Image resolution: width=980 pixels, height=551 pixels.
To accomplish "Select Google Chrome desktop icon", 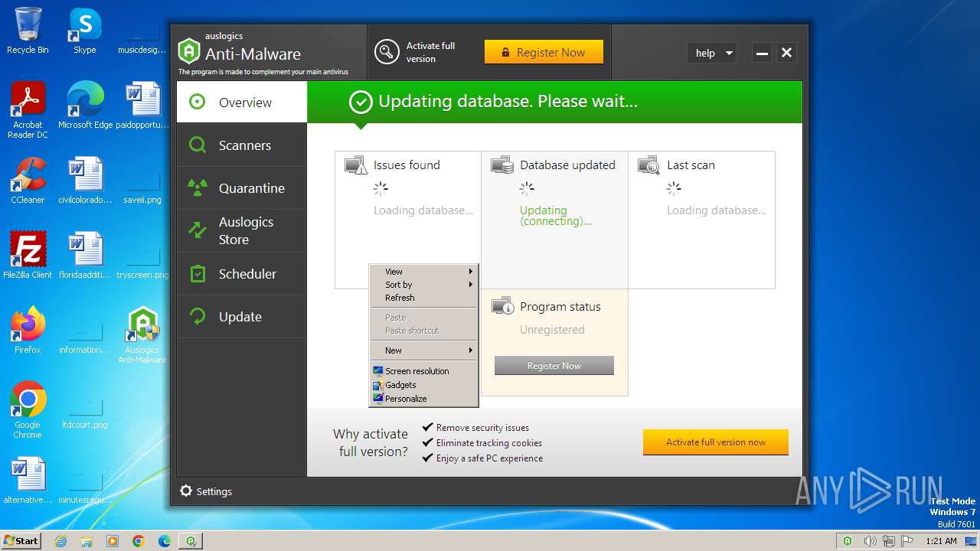I will pos(28,410).
